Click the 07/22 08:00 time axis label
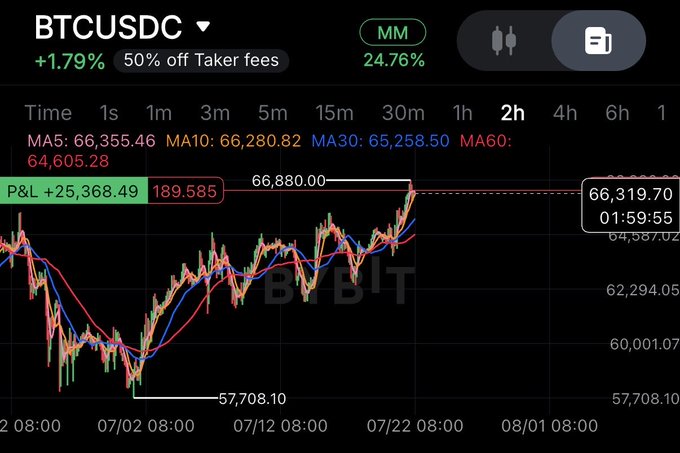 click(x=415, y=426)
